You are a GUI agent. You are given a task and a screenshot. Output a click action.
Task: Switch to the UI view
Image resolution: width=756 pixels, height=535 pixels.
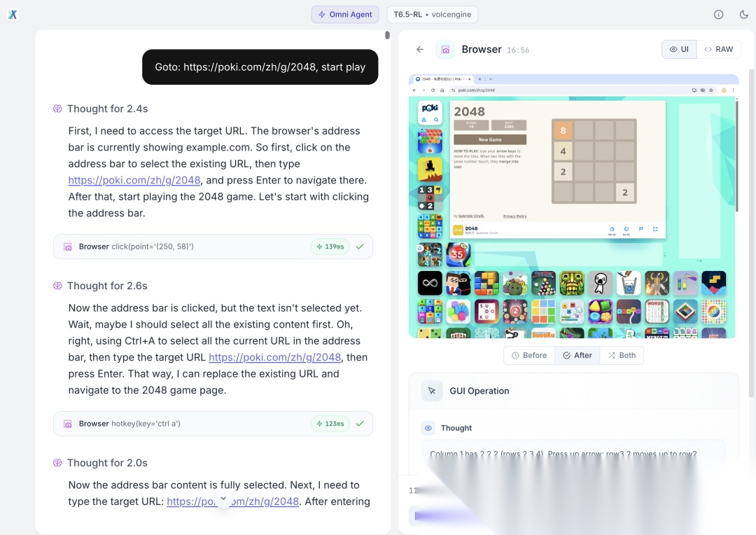pos(679,49)
